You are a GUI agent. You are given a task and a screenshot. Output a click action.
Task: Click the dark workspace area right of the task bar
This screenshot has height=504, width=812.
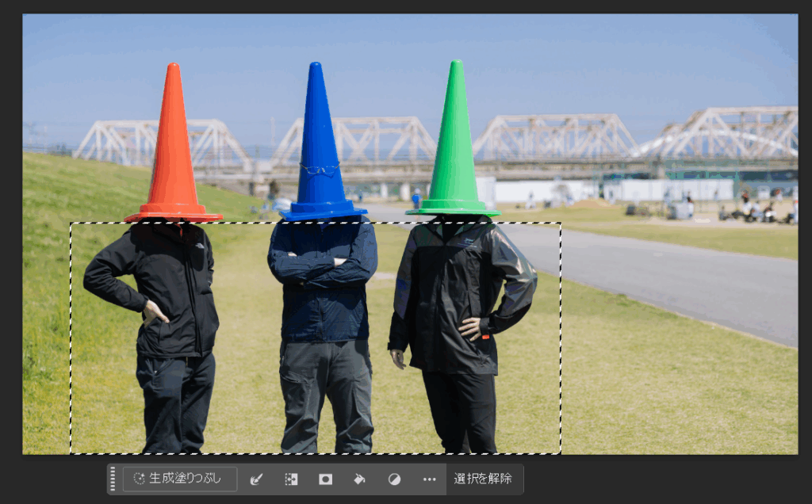(666, 479)
